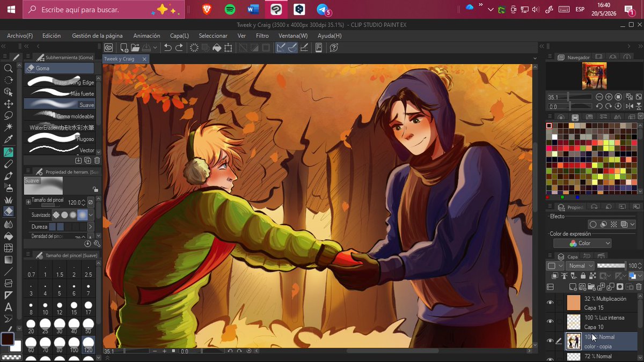Viewport: 644px width, 362px height.
Task: Select the Text tool
Action: point(8,307)
